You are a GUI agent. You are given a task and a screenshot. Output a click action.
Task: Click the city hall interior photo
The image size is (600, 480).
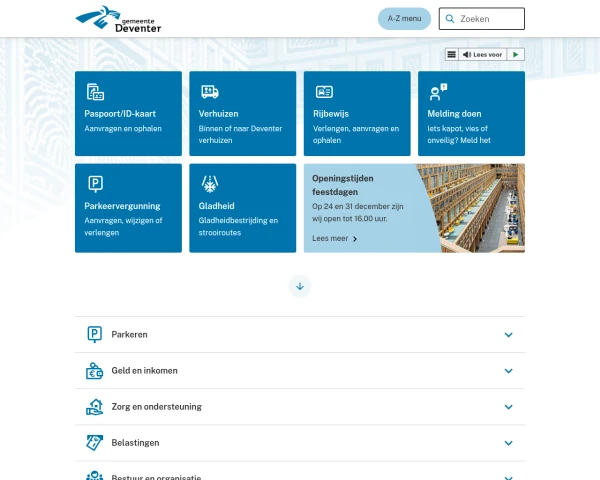coord(474,208)
